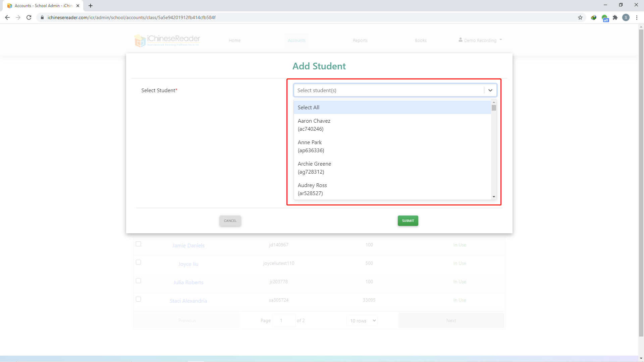Click the Chrome profile avatar icon
The image size is (644, 362).
(626, 17)
